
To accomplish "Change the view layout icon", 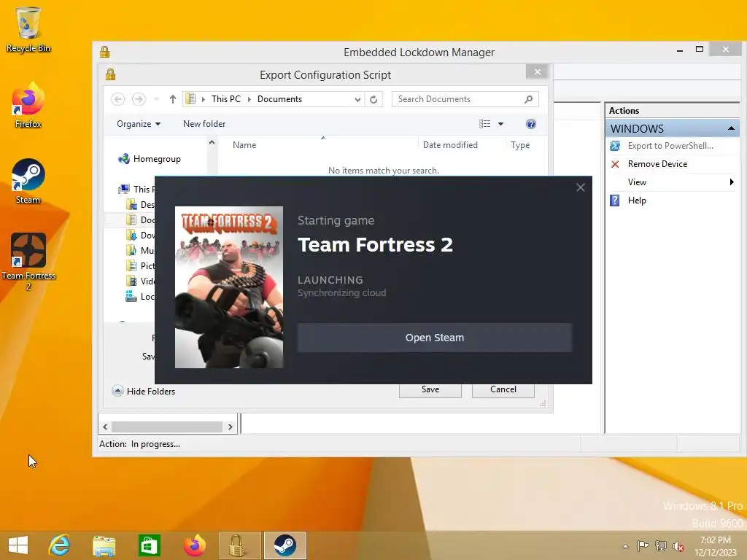I will (x=484, y=124).
